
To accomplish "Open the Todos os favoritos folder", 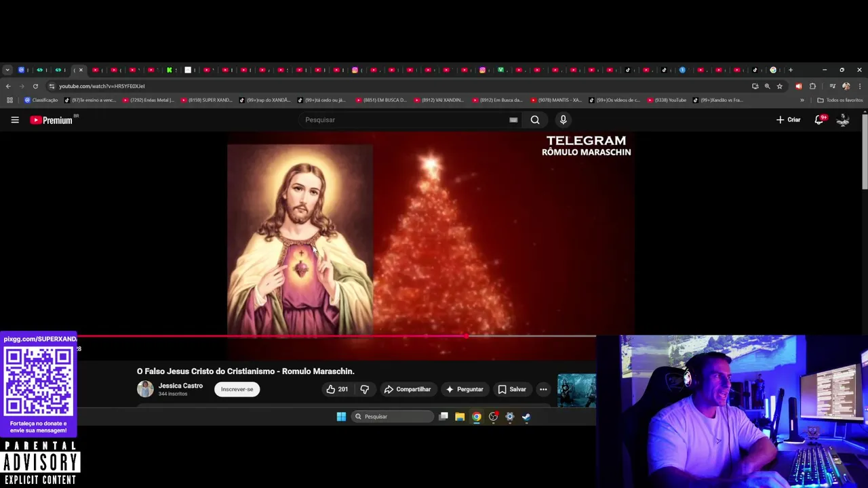I will [x=840, y=100].
